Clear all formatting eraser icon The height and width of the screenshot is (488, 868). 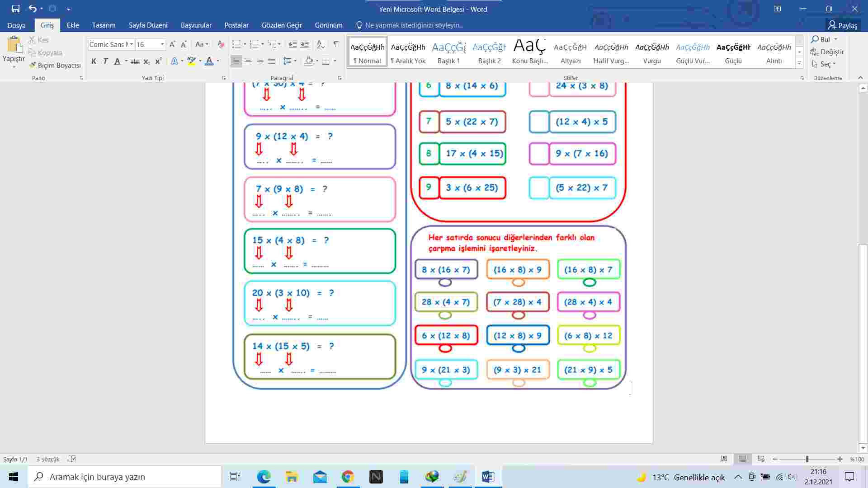tap(221, 44)
